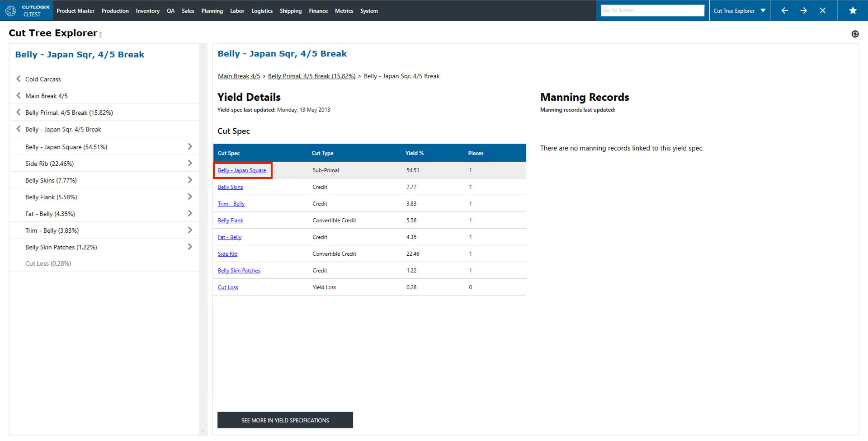
Task: Click the back arrow navigation icon
Action: tap(784, 10)
